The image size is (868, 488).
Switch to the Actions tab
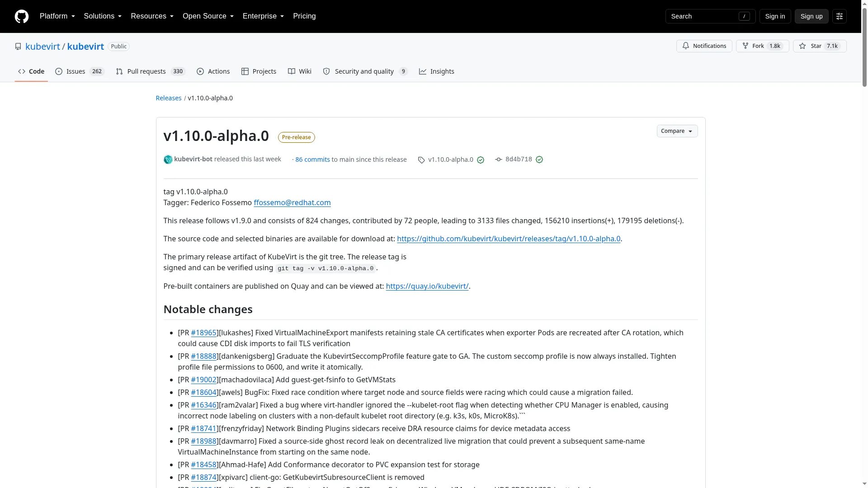[x=213, y=71]
